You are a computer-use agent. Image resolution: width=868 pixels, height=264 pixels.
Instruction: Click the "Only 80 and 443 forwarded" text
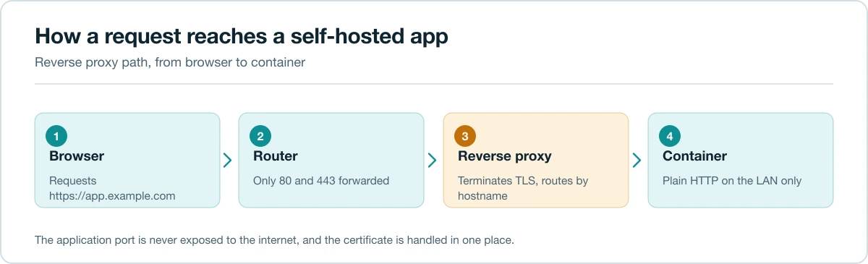[x=321, y=181]
